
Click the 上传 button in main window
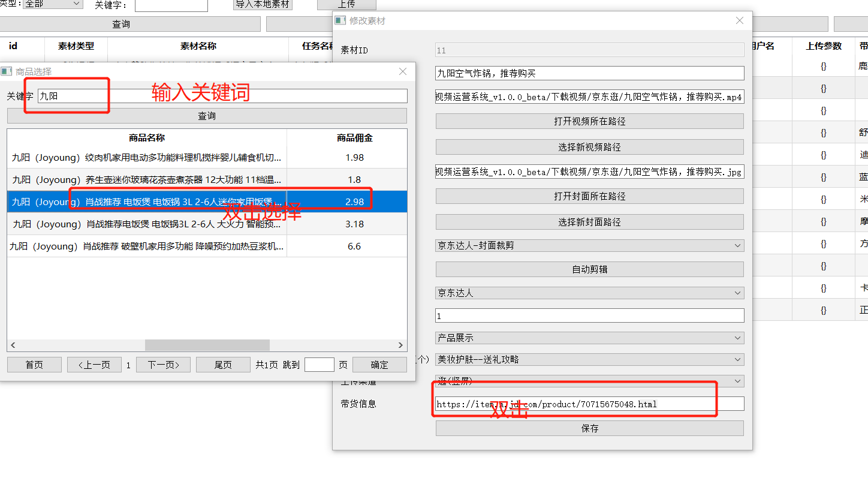346,5
